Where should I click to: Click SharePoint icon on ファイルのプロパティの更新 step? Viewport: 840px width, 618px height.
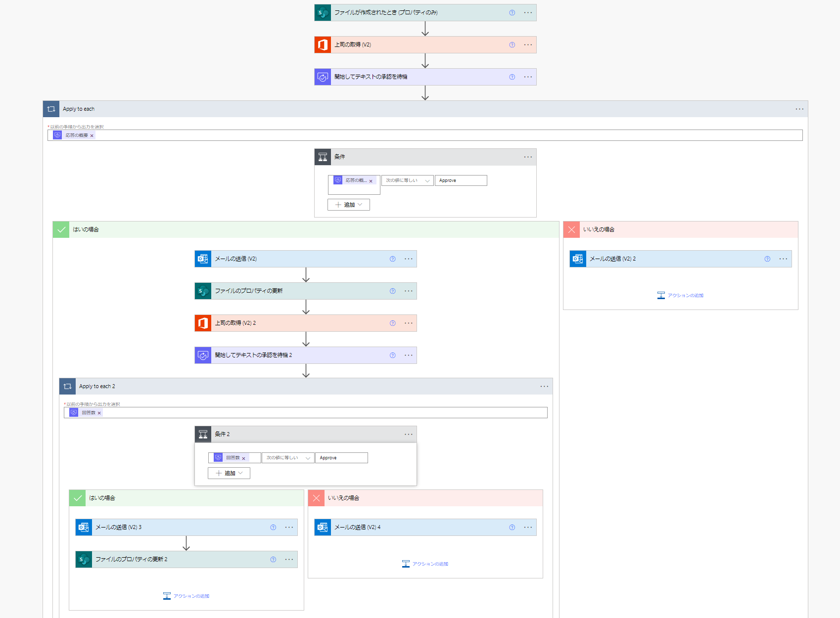[203, 291]
